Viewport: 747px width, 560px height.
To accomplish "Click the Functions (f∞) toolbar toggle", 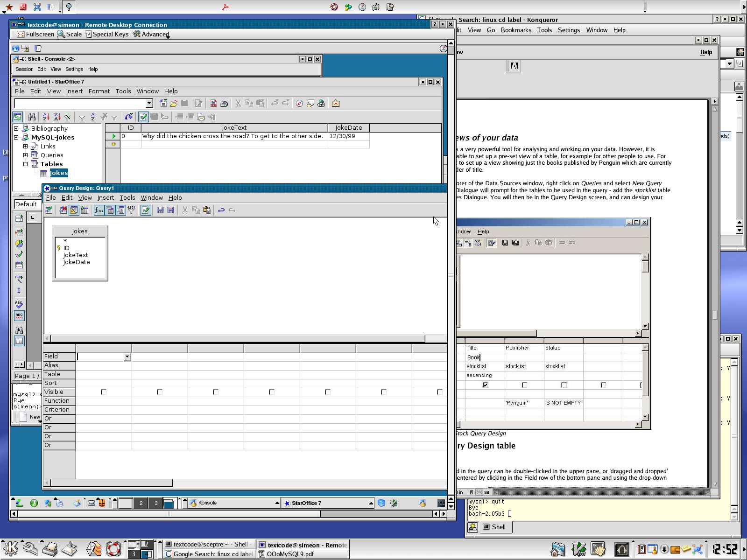I will (99, 210).
